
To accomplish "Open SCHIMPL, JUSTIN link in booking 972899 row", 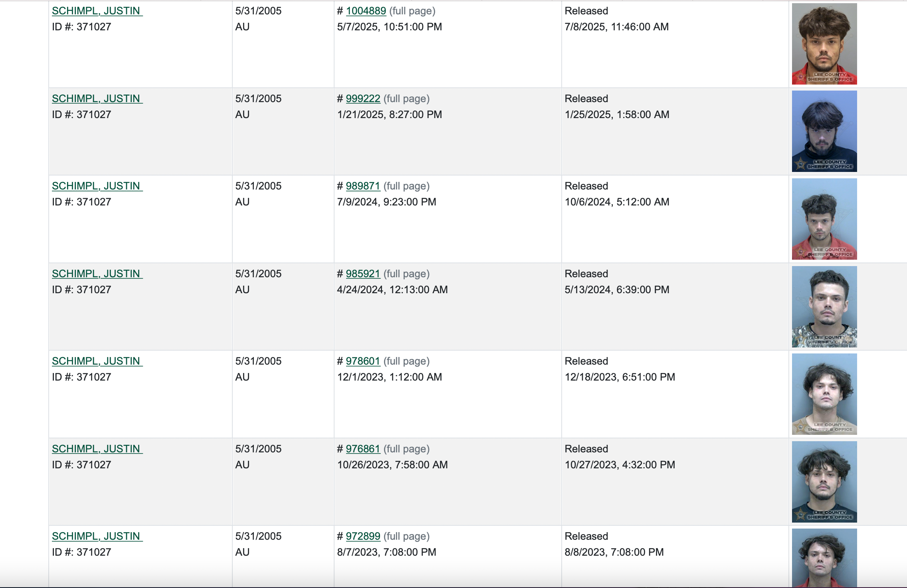I will pos(97,536).
